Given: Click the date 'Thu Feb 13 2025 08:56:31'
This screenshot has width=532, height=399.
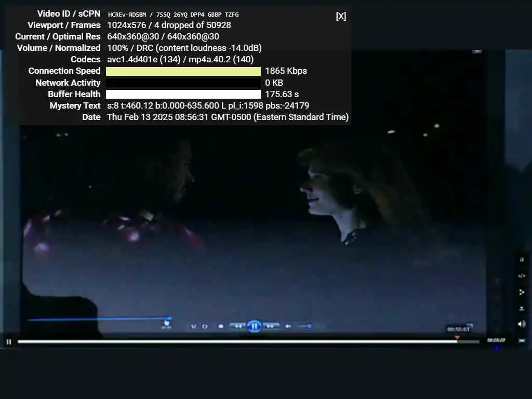Looking at the screenshot, I should coord(157,117).
